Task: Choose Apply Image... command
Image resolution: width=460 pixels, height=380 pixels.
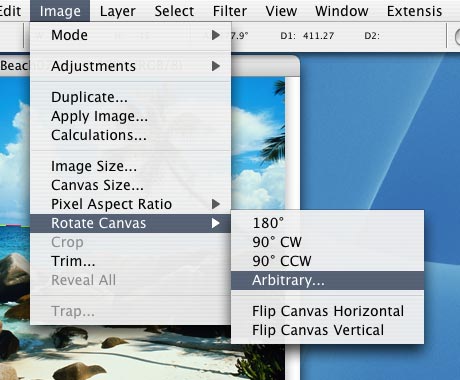Action: pos(130,116)
